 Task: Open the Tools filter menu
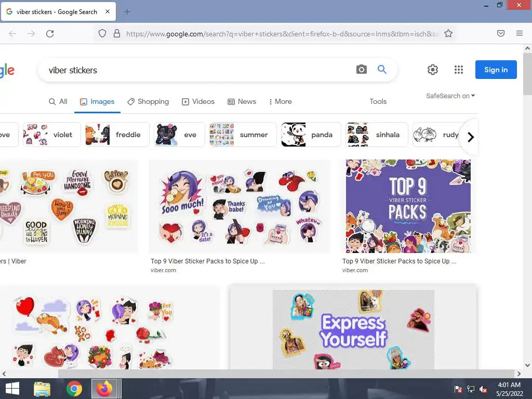click(x=378, y=101)
